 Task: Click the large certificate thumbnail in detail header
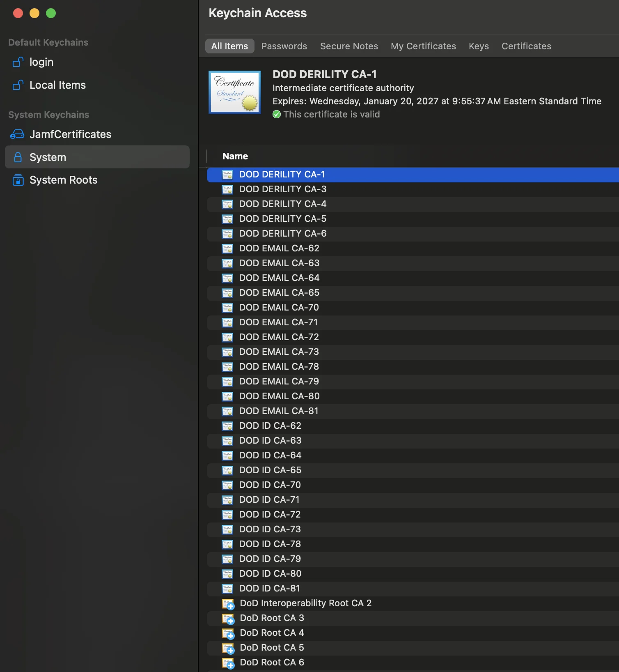(235, 92)
